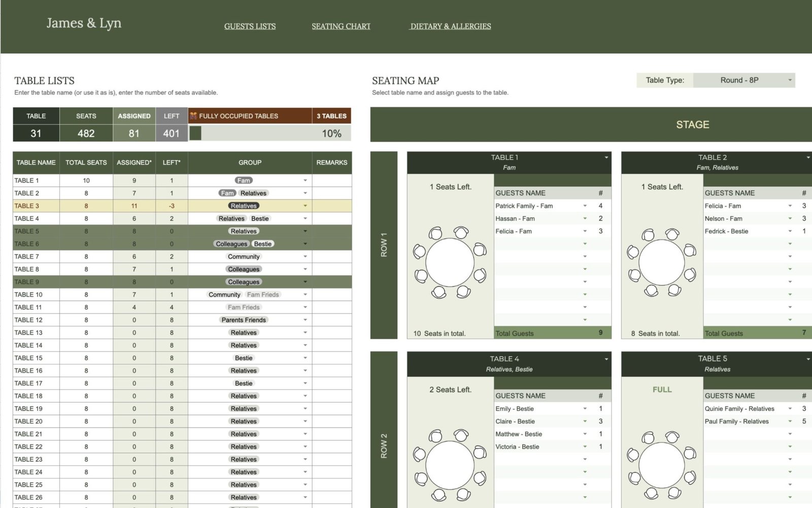Viewport: 812px width, 508px height.
Task: Click the STAGE banner
Action: [x=692, y=124]
